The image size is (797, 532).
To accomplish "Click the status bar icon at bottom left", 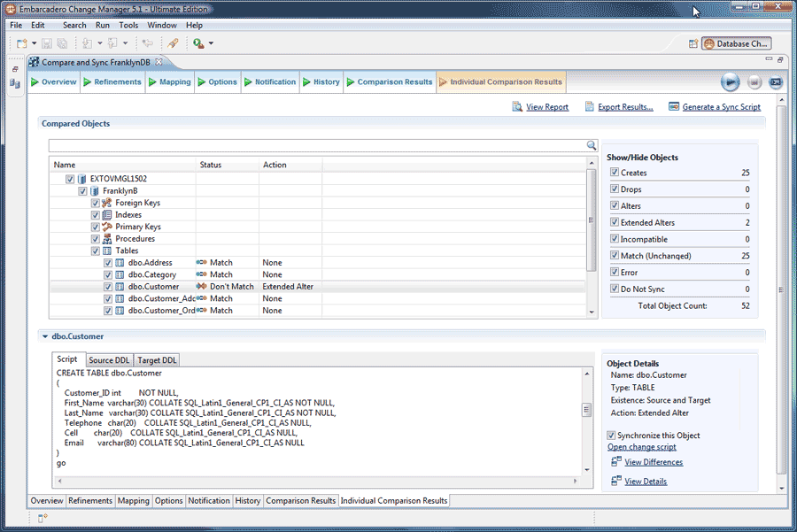I will point(43,518).
